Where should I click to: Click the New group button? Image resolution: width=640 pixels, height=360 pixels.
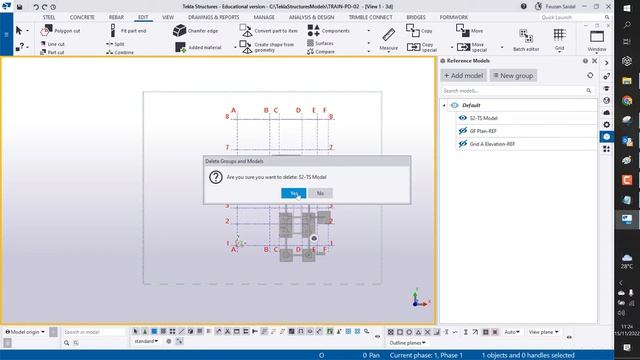[x=513, y=76]
